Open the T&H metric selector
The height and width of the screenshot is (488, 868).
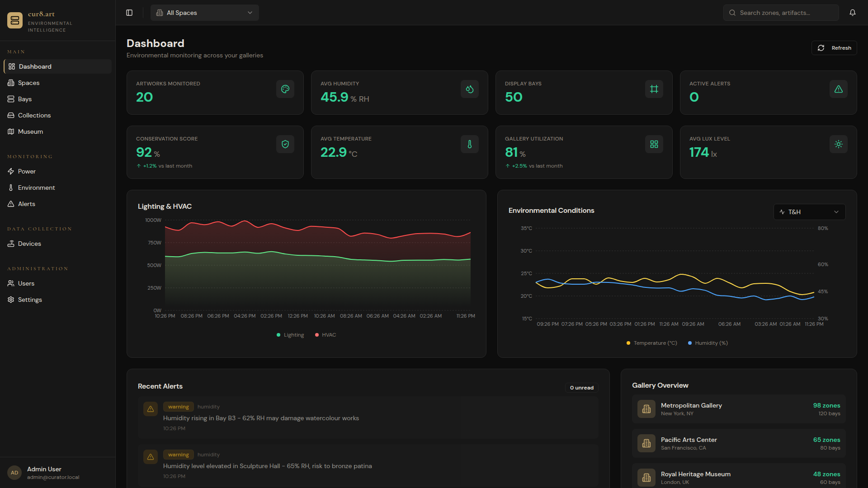pos(809,211)
